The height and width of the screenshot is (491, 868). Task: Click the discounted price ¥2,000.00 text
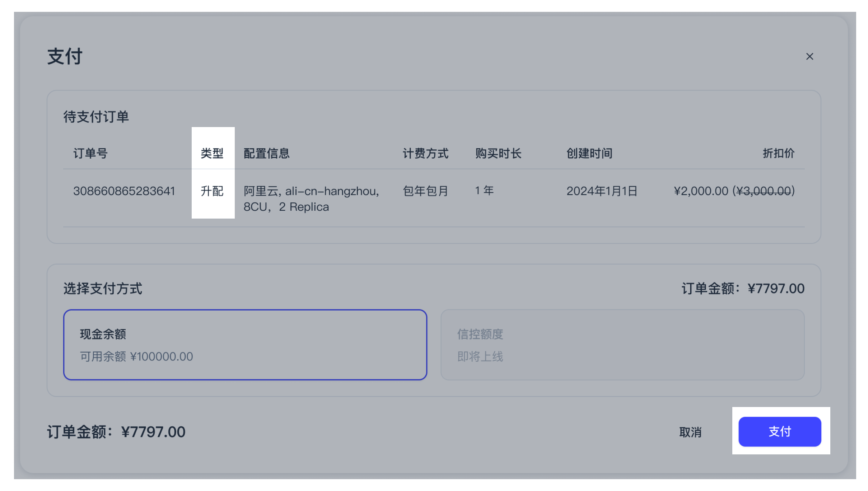pos(701,191)
